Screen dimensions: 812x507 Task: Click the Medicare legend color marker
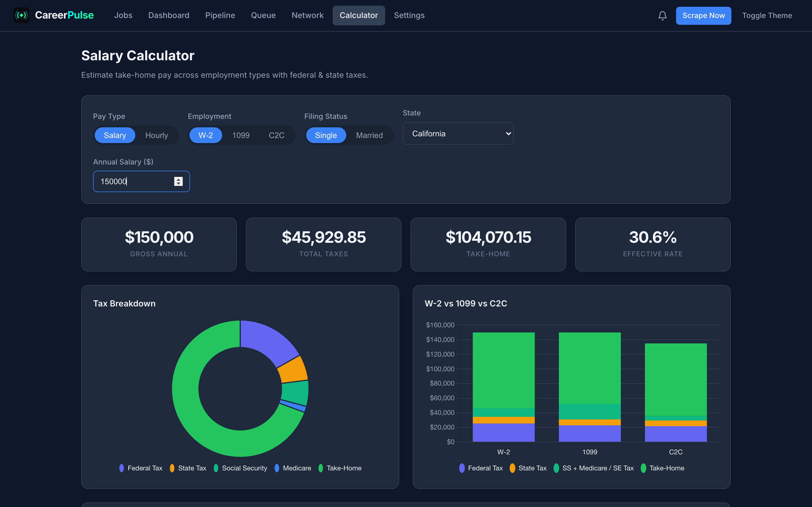[277, 468]
